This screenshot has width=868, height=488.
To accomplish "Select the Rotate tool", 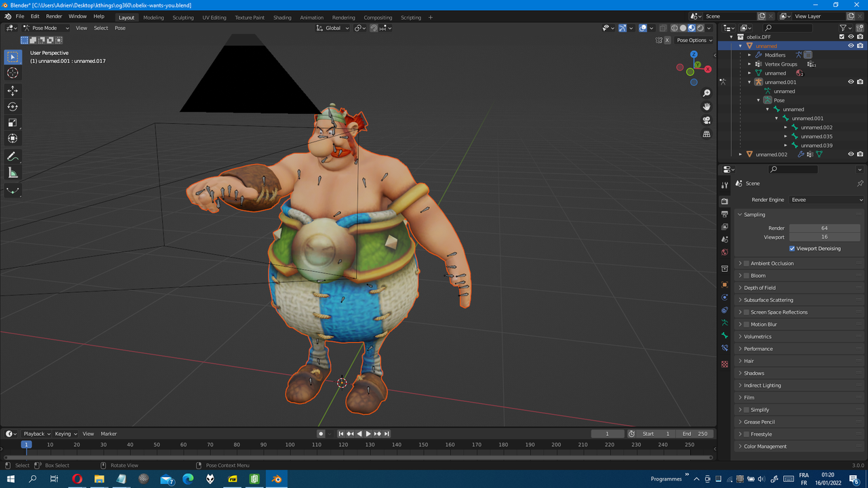I will point(13,106).
